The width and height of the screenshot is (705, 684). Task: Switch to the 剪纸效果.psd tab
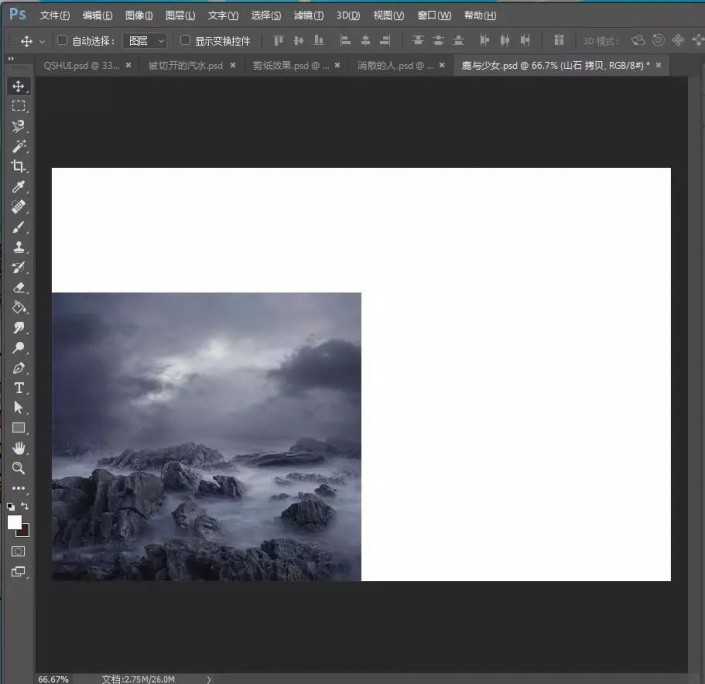(x=288, y=65)
